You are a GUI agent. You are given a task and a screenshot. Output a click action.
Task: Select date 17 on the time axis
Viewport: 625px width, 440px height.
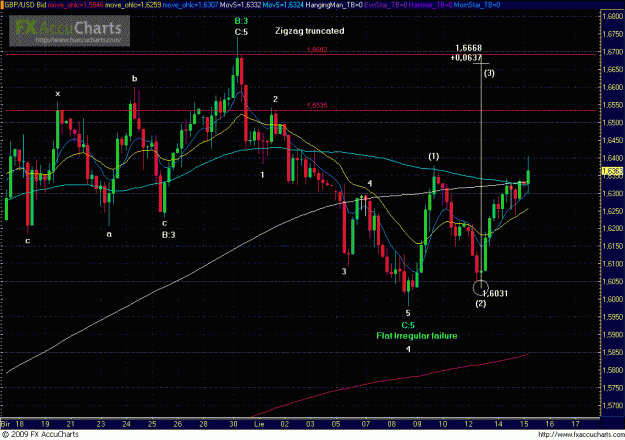[x=576, y=424]
